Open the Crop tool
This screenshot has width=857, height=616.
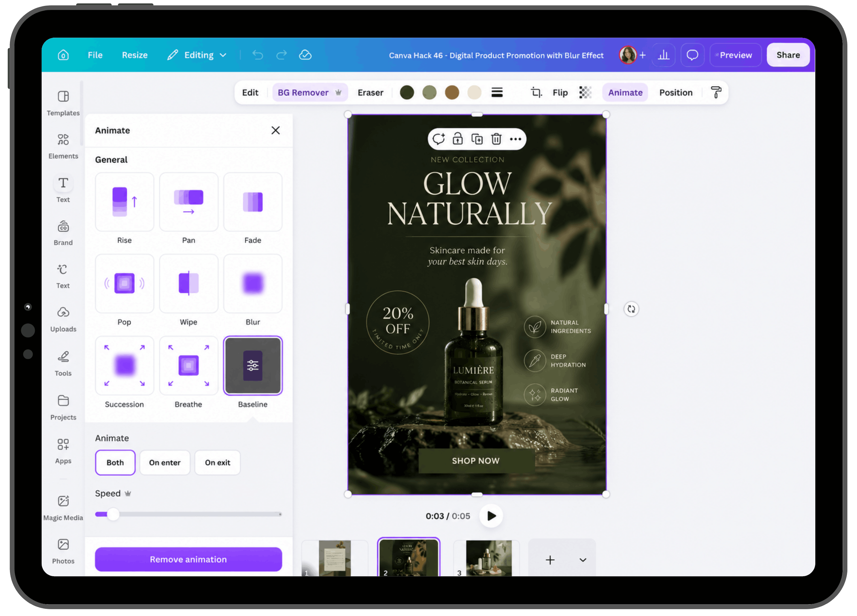point(536,93)
